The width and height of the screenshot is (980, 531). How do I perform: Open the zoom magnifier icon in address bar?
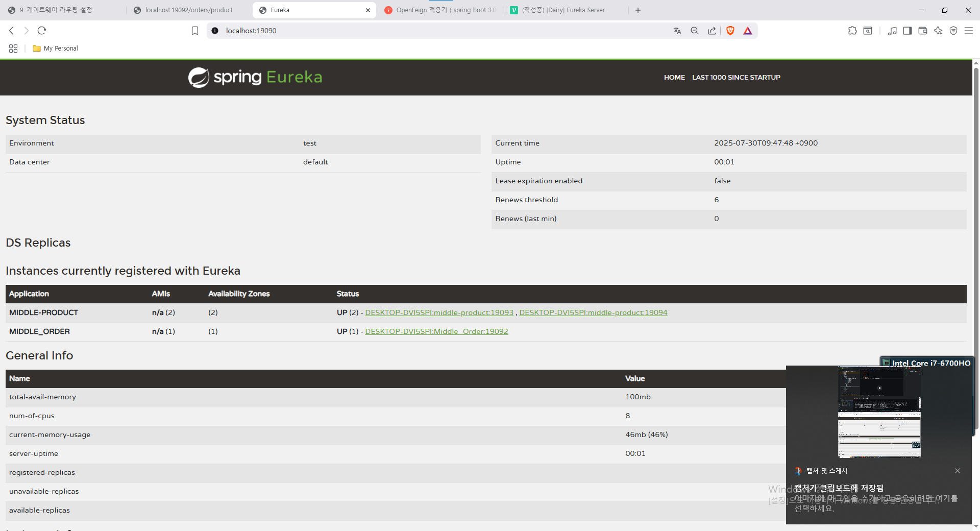(x=695, y=31)
